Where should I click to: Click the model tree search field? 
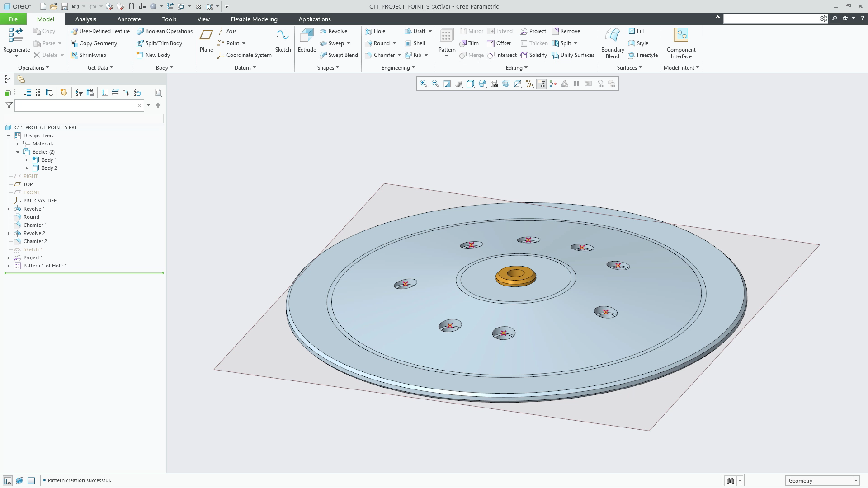coord(80,105)
